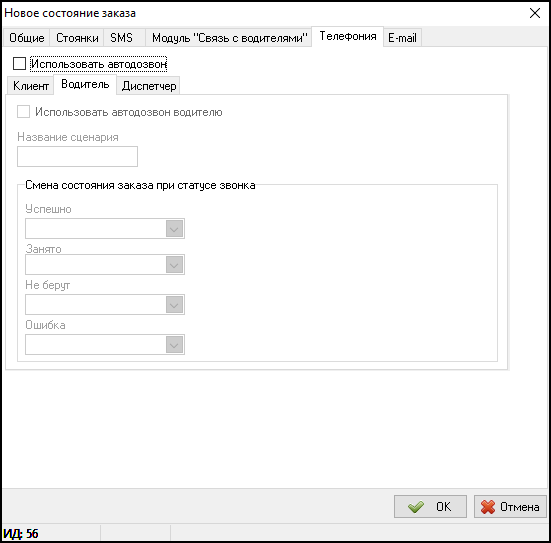
Task: Click the Отмена button text
Action: (x=519, y=507)
